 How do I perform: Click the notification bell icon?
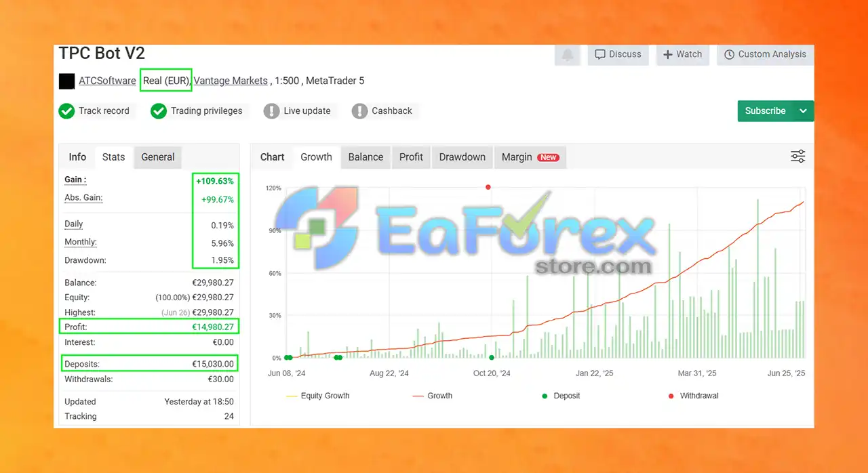pos(568,55)
